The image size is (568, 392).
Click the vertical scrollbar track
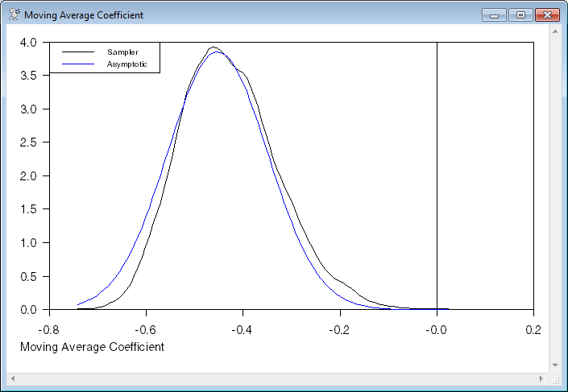[x=555, y=201]
